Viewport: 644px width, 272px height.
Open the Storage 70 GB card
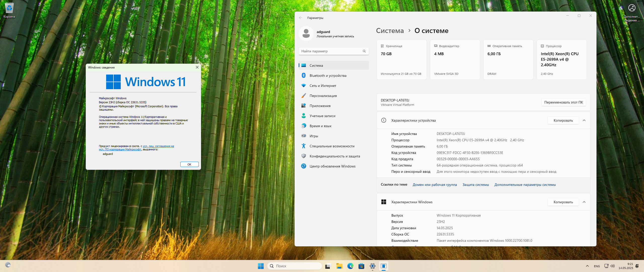pos(401,60)
